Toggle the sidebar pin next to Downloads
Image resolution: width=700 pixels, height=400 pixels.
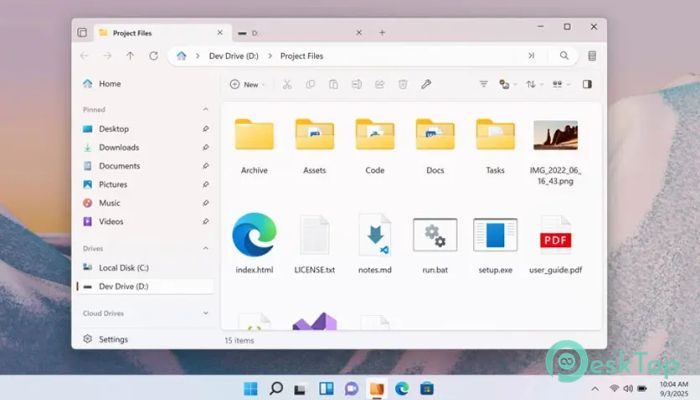(x=206, y=148)
